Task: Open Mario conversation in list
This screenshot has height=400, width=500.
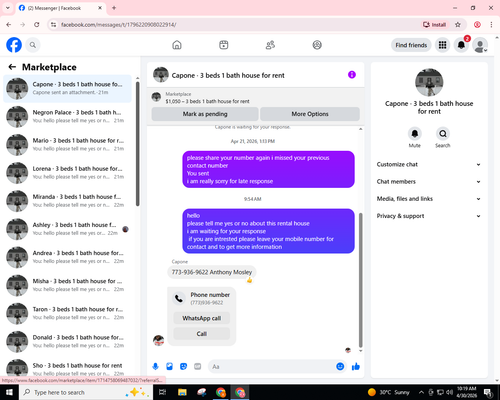Action: click(x=67, y=145)
